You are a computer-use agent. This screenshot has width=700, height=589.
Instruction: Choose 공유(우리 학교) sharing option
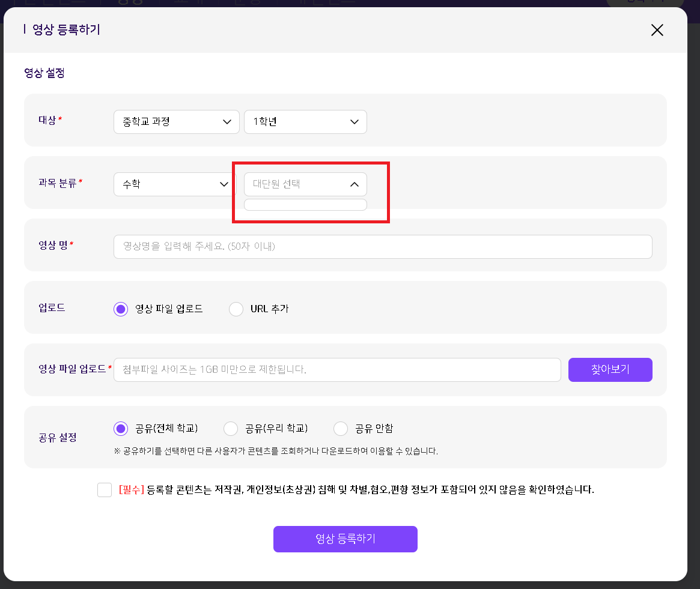pyautogui.click(x=231, y=429)
